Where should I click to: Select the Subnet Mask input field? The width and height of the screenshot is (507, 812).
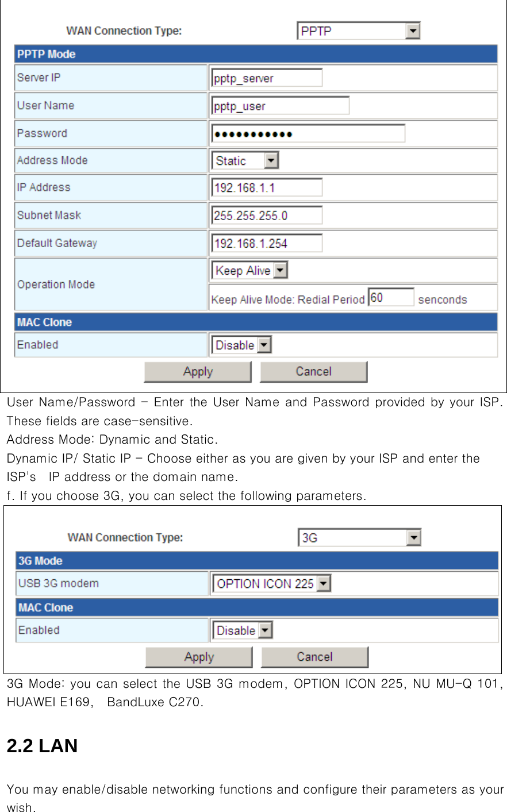coord(267,216)
